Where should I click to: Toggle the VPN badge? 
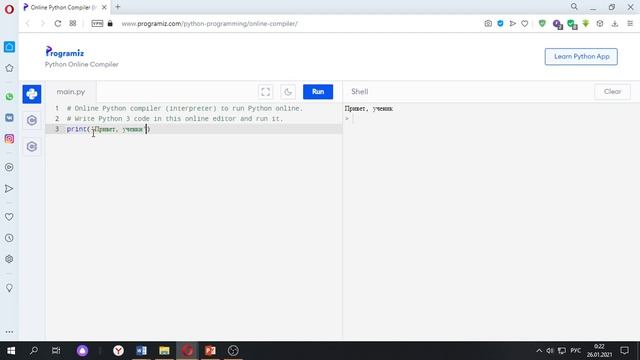pos(97,23)
